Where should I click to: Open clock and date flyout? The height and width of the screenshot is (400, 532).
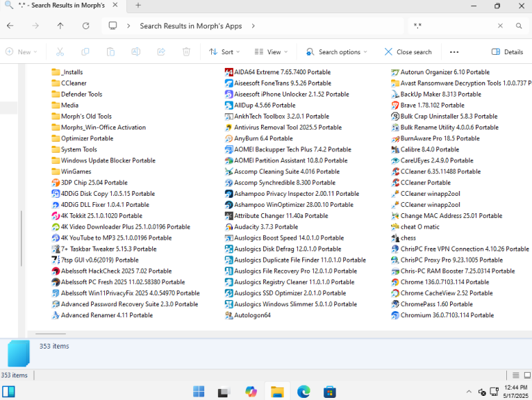(516, 392)
